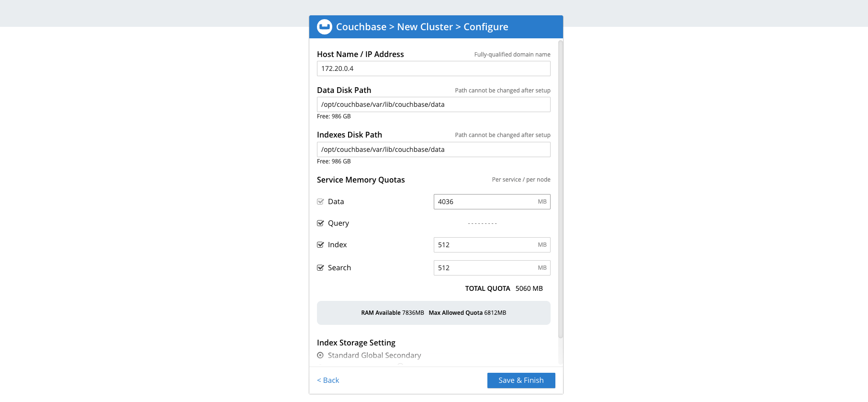Viewport: 868px width, 402px height.
Task: Click the Search memory quota field
Action: 492,268
